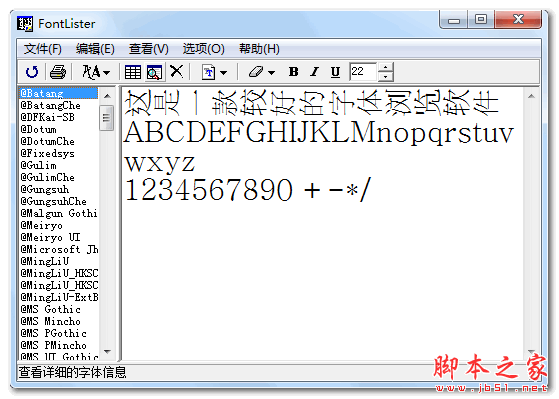
Task: Open the 查看(V) menu
Action: tap(149, 49)
